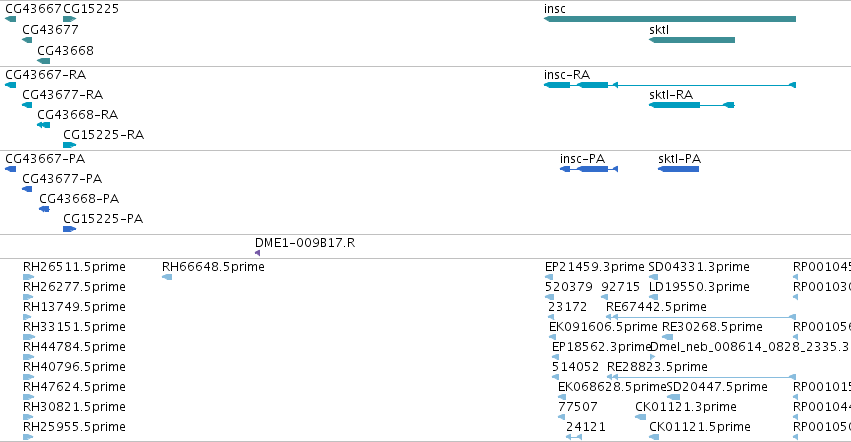
Task: Select the RH66648.5prime EST glyph
Action: (x=167, y=277)
